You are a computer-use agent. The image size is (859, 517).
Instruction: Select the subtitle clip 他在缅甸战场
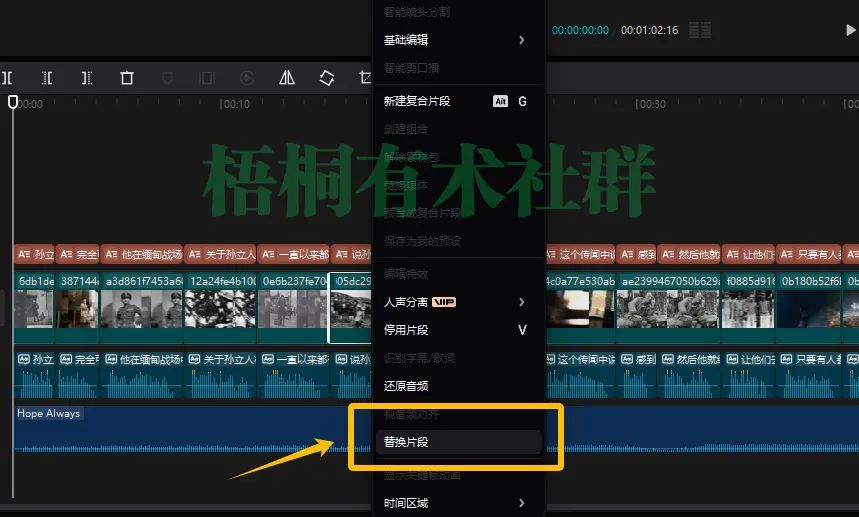point(142,254)
